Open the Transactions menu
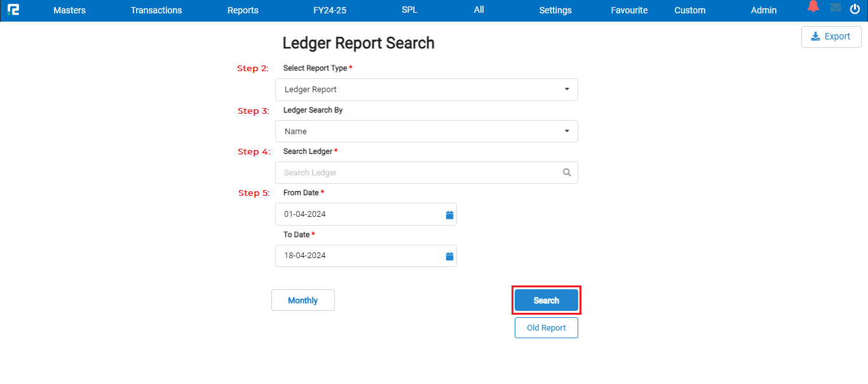 156,10
